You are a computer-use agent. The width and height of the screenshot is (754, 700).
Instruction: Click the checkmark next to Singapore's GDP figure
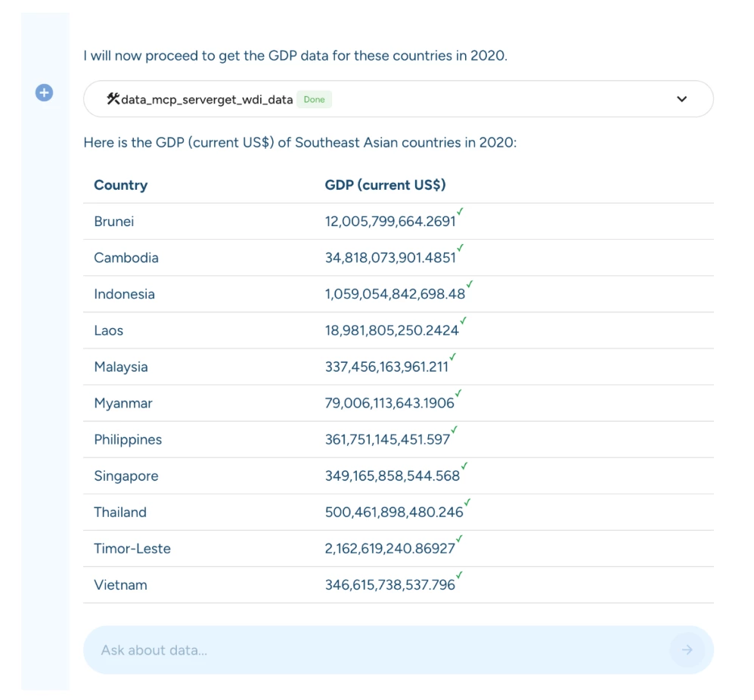(x=464, y=466)
